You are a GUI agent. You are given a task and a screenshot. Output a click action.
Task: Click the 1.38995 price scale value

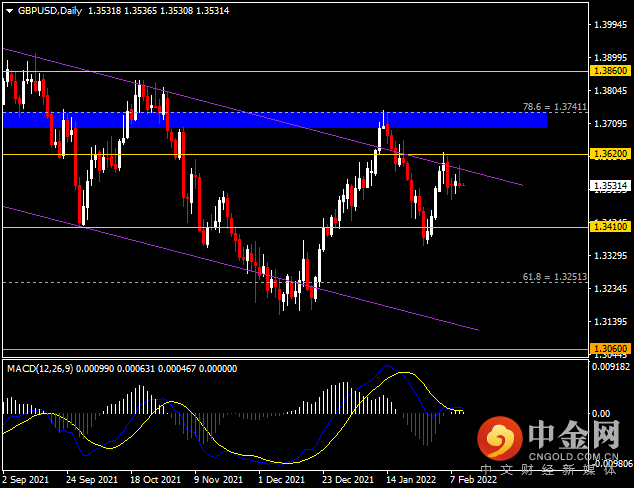610,58
